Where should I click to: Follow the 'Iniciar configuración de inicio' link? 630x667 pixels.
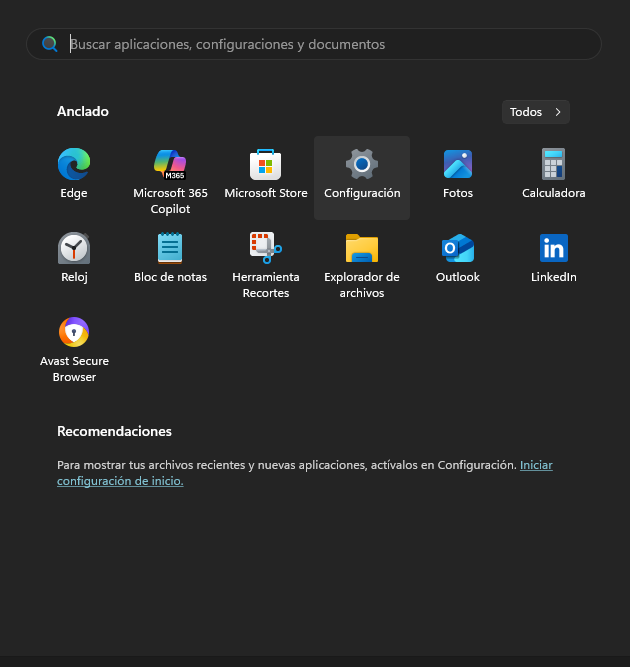click(536, 465)
